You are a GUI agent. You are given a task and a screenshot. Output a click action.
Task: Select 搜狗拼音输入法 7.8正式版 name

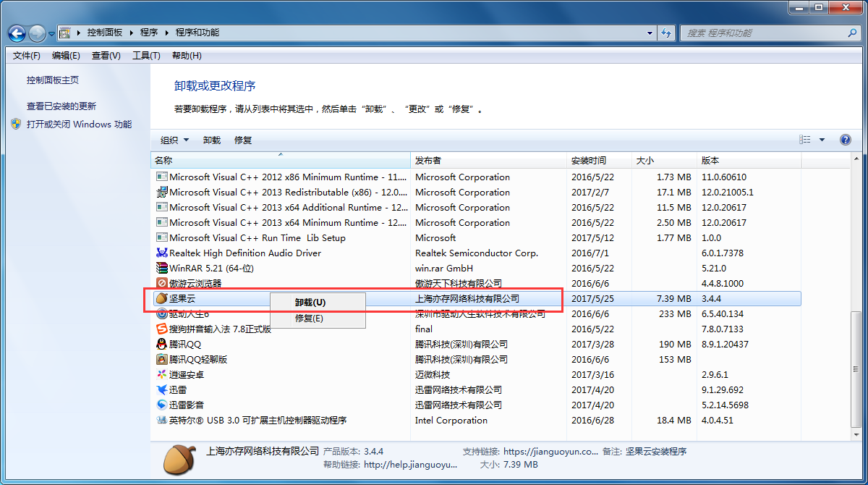[221, 329]
